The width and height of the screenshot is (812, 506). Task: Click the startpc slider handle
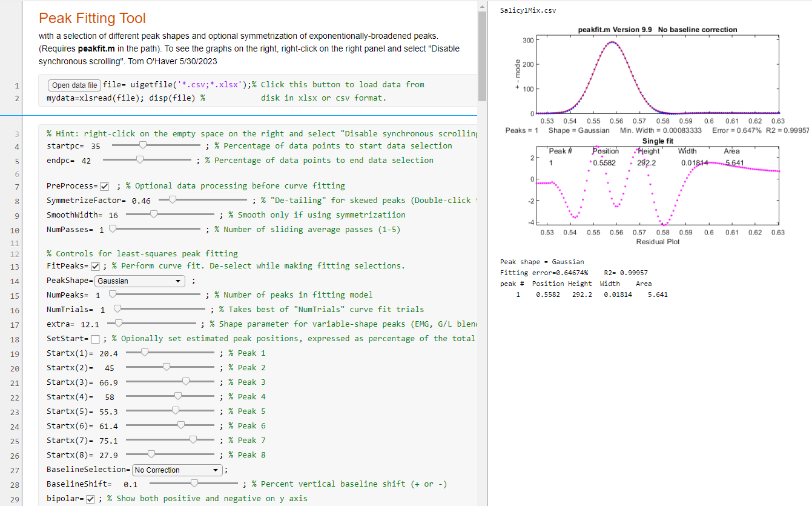click(x=142, y=146)
